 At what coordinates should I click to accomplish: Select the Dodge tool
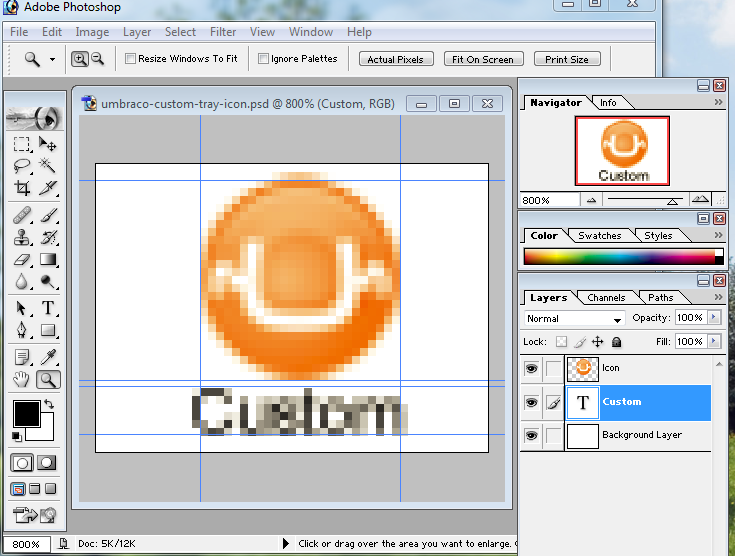[x=47, y=281]
